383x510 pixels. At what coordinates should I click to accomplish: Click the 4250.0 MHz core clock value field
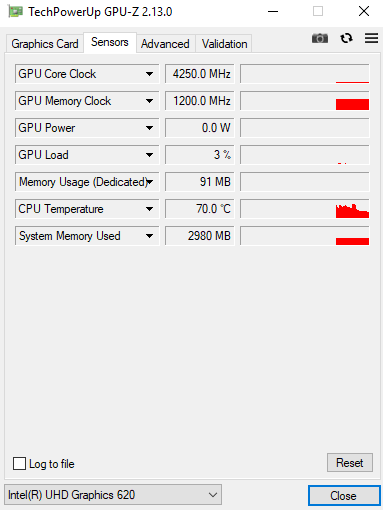pyautogui.click(x=200, y=74)
